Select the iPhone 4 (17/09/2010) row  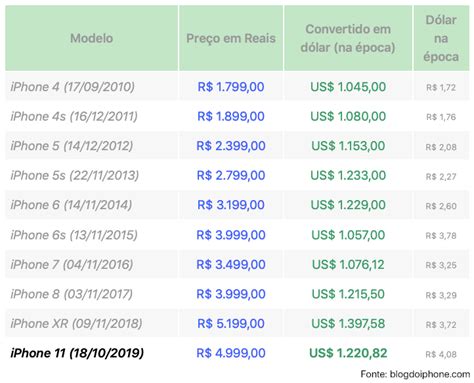tap(237, 87)
